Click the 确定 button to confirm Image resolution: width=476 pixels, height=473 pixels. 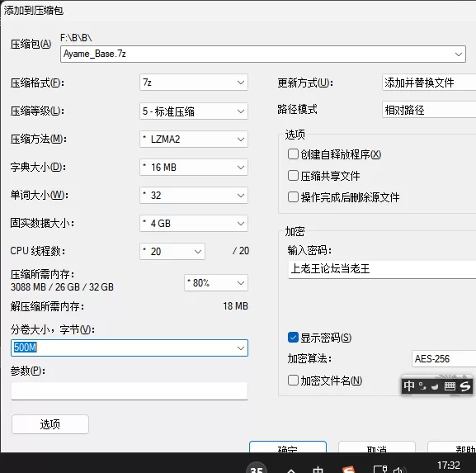[288, 447]
